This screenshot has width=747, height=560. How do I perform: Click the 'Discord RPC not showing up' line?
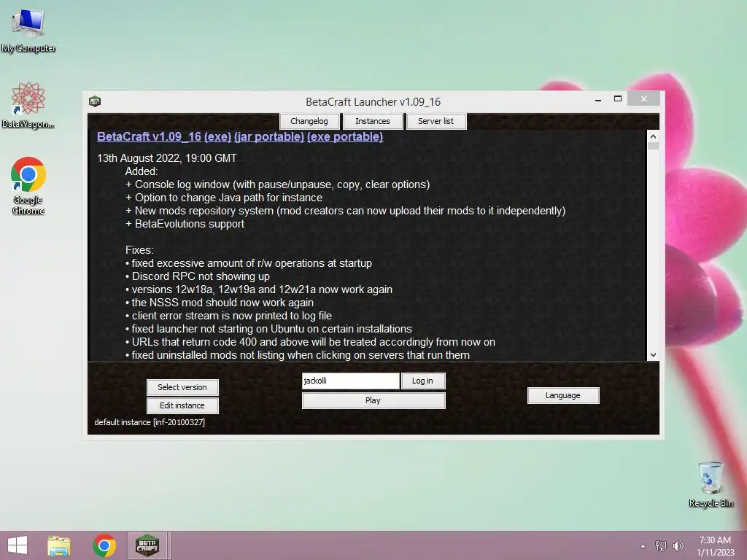coord(198,276)
